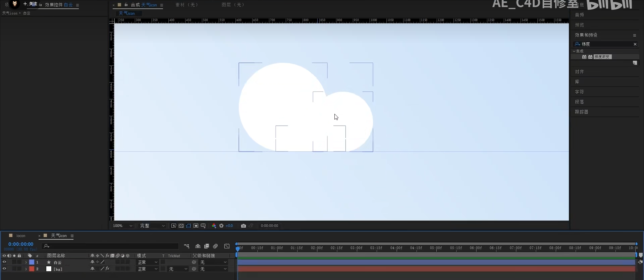This screenshot has height=280, width=644.
Task: Open the timeline panel menu for 天气icon
Action: 72,236
